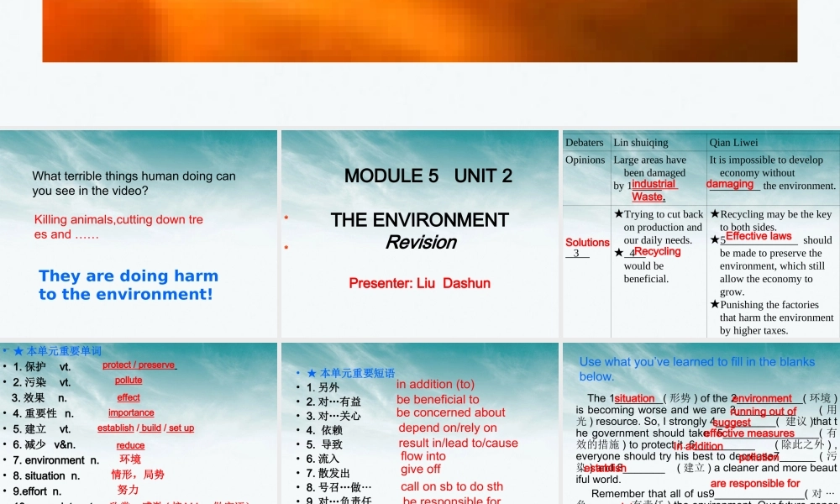Click the phrase 'depend on/rely on'
Image resolution: width=840 pixels, height=504 pixels.
point(448,428)
